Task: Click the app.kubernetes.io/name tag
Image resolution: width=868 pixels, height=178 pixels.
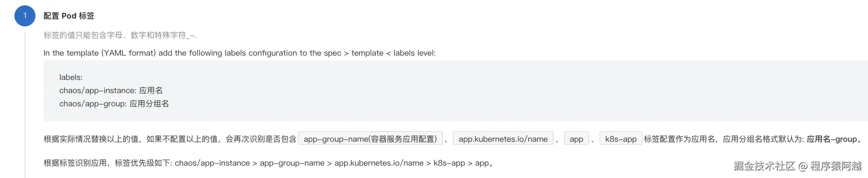Action: (x=503, y=139)
